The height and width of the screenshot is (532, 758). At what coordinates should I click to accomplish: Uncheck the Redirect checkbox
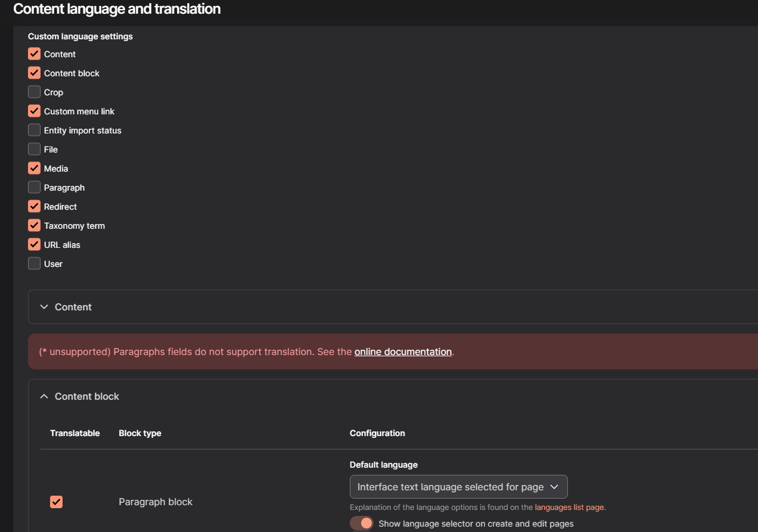(35, 206)
